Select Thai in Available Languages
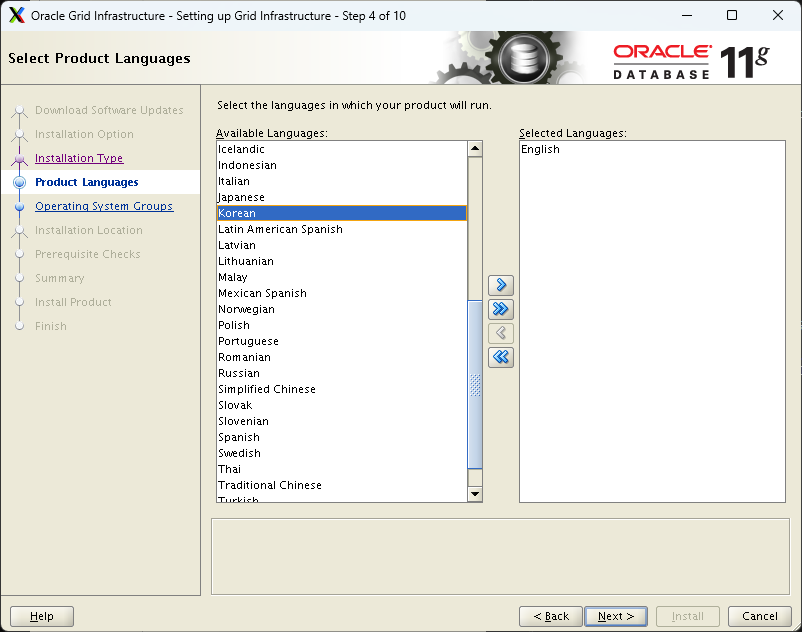The width and height of the screenshot is (802, 632). pos(342,469)
